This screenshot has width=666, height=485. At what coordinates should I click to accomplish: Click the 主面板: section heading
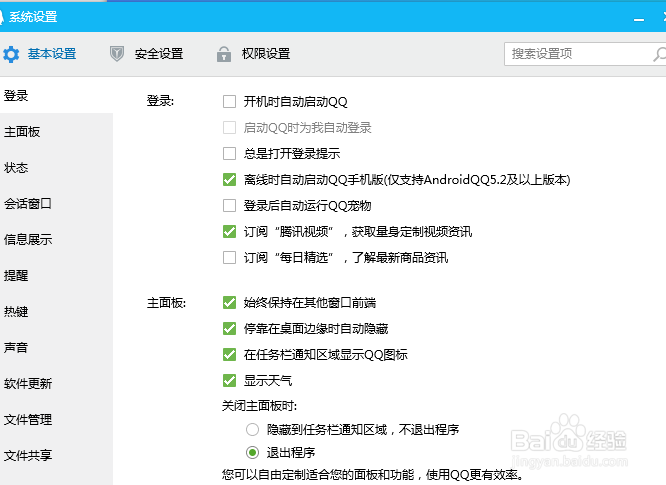(166, 303)
